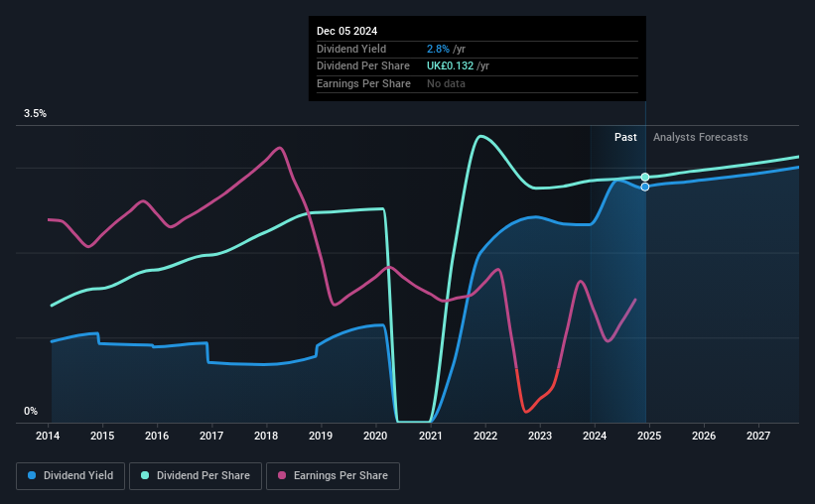Click the teal data point marker at Dec 2024
Screen dimensions: 815x504
[x=645, y=178]
